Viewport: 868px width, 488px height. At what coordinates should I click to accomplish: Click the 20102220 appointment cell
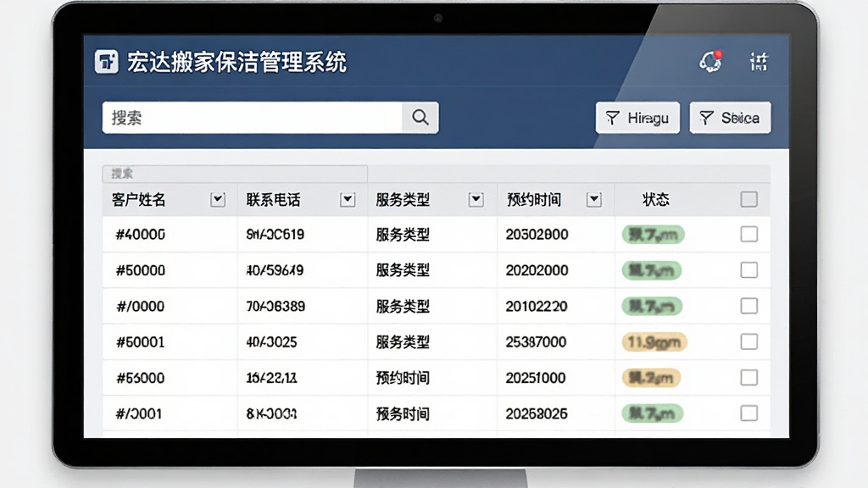[x=537, y=307]
